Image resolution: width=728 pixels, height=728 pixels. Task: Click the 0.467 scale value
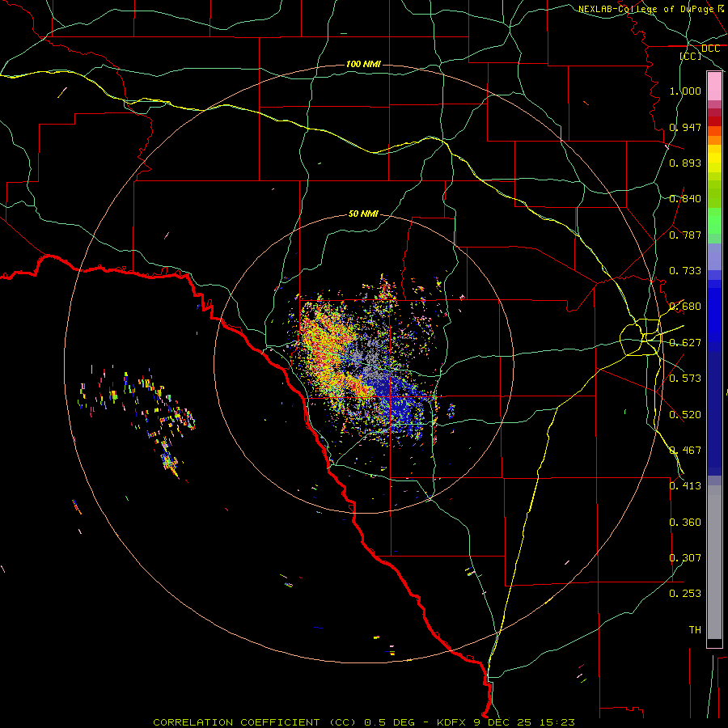pos(685,451)
